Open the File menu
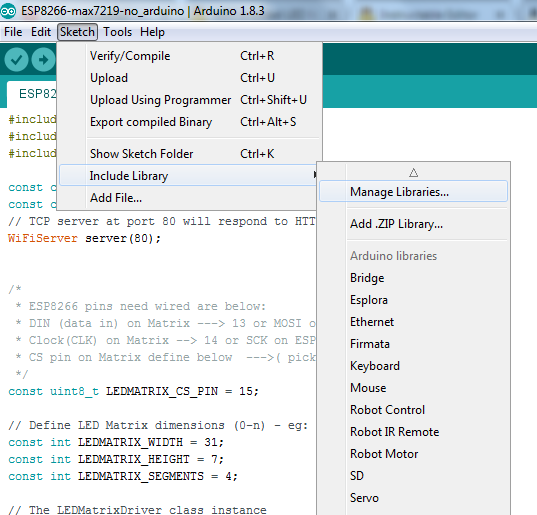 tap(13, 32)
